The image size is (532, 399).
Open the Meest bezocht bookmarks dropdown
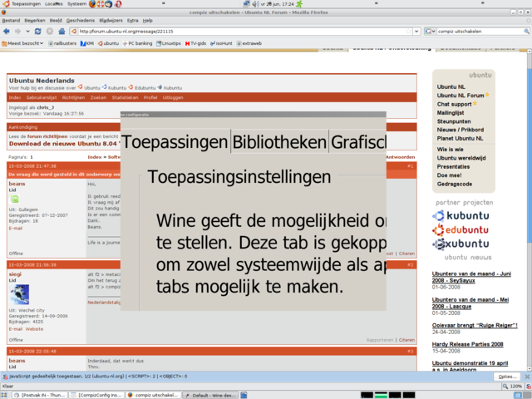coord(24,42)
